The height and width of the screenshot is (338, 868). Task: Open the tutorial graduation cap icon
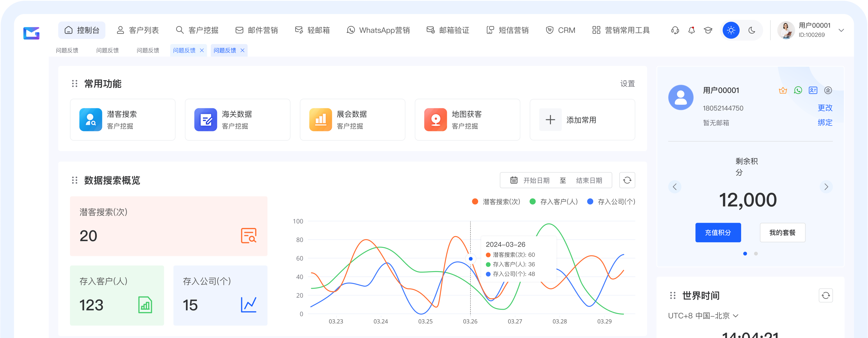[x=708, y=30]
